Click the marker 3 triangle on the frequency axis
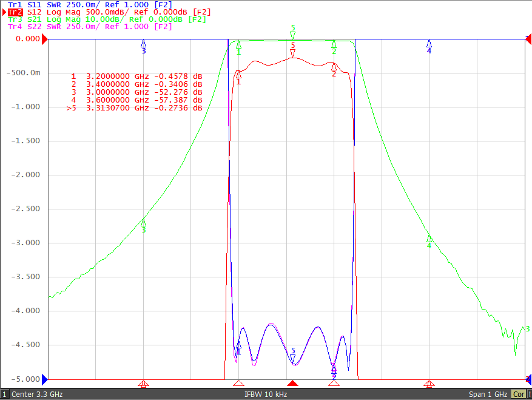This screenshot has width=532, height=400. pos(144,384)
